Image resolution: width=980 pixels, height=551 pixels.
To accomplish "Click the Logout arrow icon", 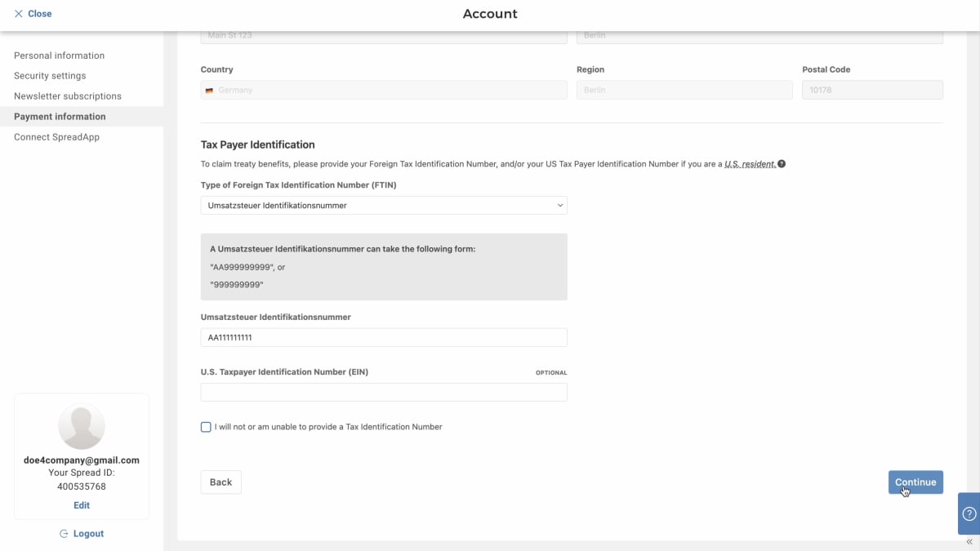I will (64, 534).
